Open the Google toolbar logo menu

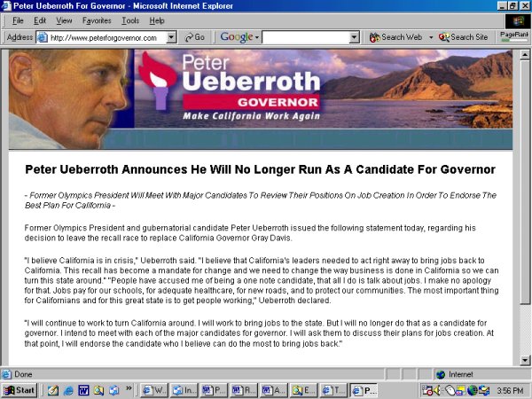click(239, 37)
